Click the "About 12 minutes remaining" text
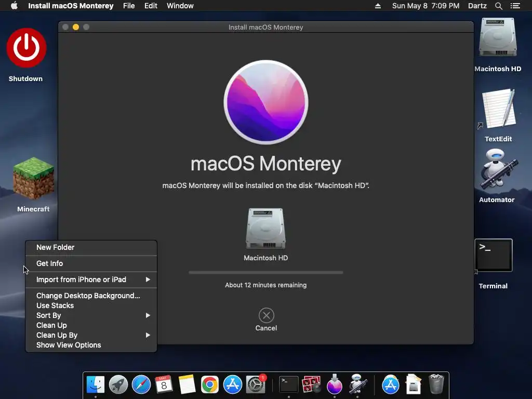532x399 pixels. tap(266, 285)
